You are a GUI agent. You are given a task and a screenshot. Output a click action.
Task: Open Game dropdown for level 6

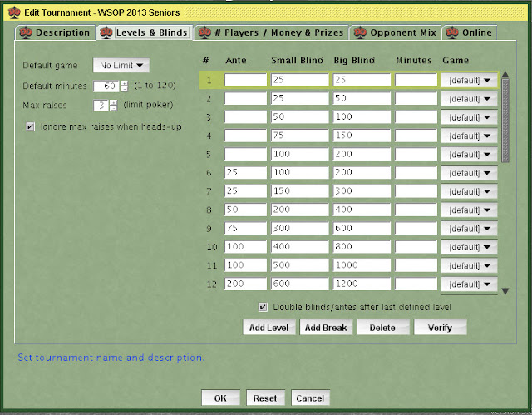click(x=469, y=173)
